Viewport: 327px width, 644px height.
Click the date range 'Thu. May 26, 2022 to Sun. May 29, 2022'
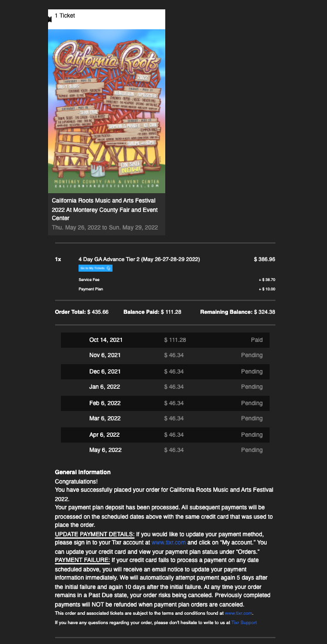click(105, 227)
